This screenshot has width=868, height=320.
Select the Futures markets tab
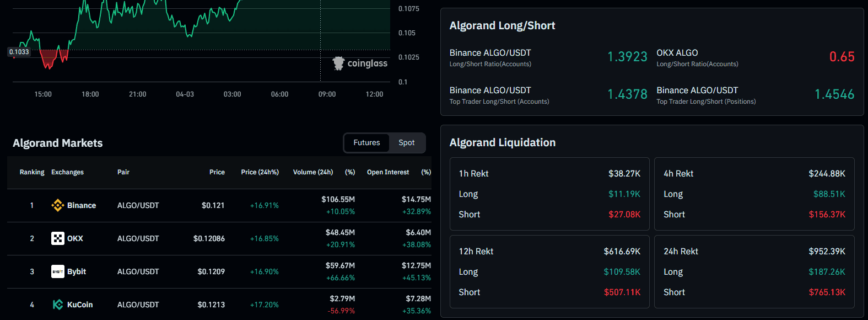pyautogui.click(x=366, y=143)
